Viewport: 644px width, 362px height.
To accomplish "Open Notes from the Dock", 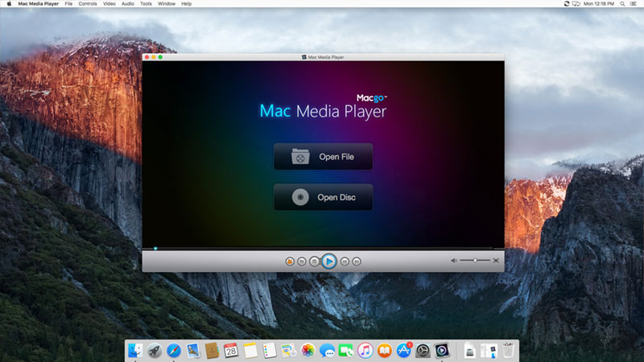I will point(250,351).
